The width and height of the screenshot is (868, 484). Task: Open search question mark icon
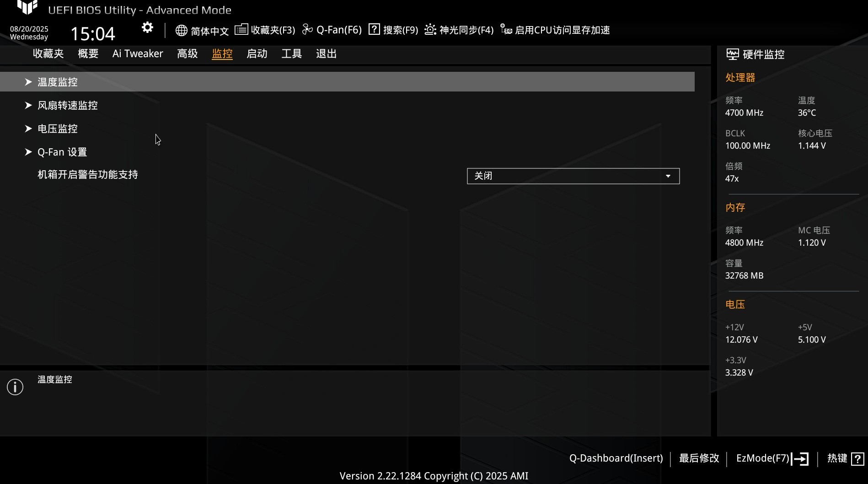point(374,30)
